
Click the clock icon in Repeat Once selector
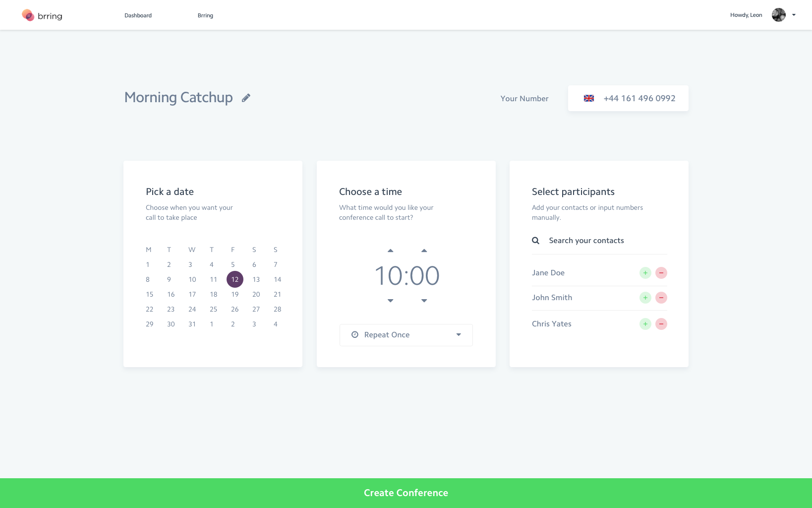pos(354,335)
